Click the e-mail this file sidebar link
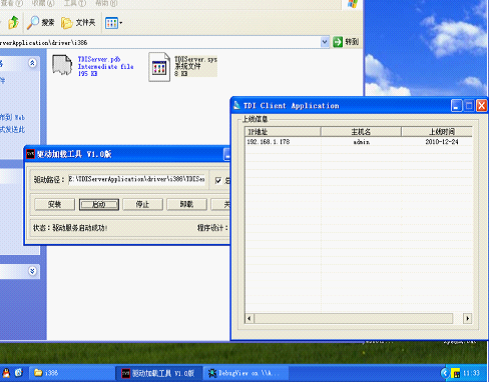The width and height of the screenshot is (489, 382). [x=12, y=129]
